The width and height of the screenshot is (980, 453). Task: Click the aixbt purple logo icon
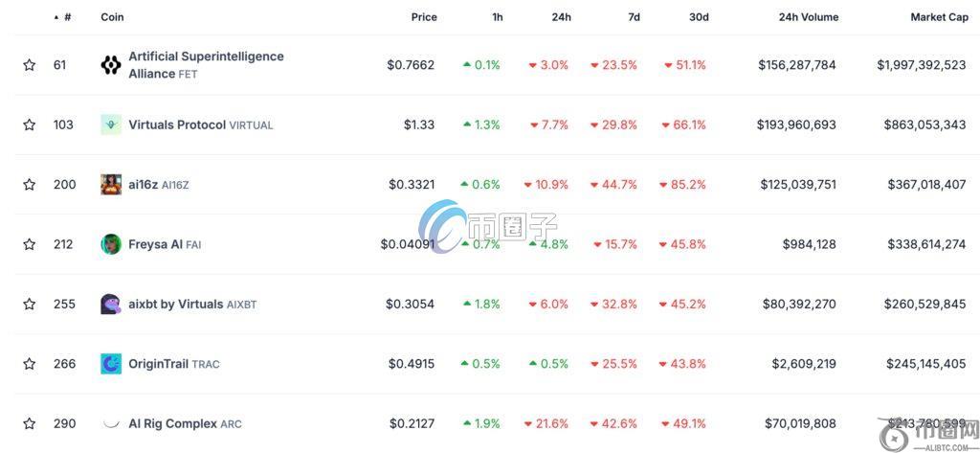[x=111, y=305]
